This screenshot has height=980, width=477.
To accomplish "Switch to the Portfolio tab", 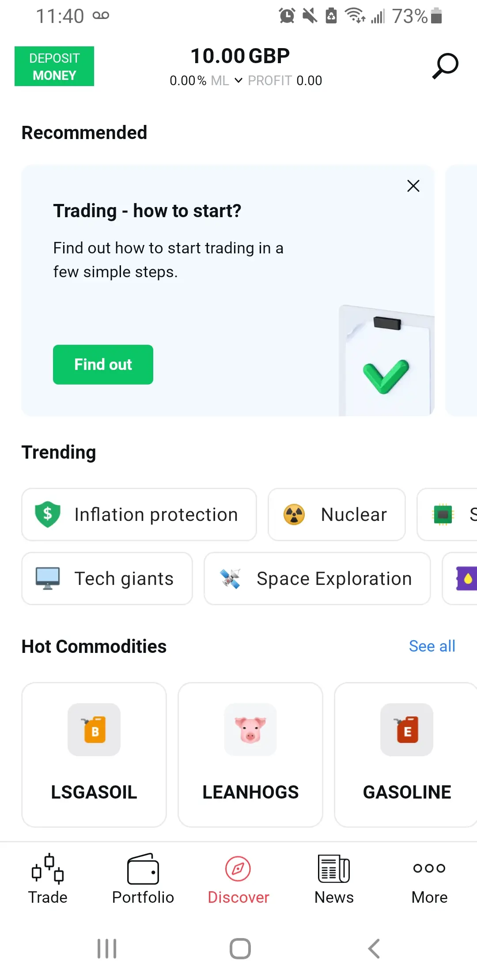I will (x=143, y=878).
